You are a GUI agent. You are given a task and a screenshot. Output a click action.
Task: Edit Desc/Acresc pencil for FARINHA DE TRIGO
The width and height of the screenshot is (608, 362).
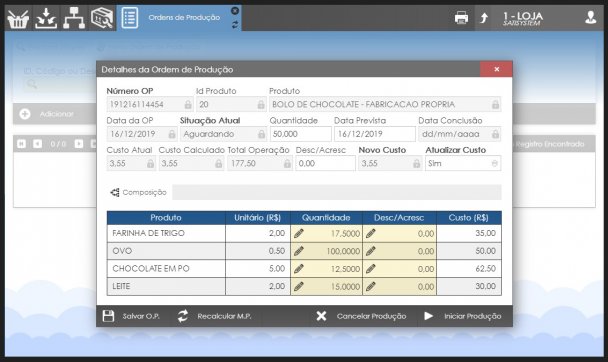[x=370, y=233]
